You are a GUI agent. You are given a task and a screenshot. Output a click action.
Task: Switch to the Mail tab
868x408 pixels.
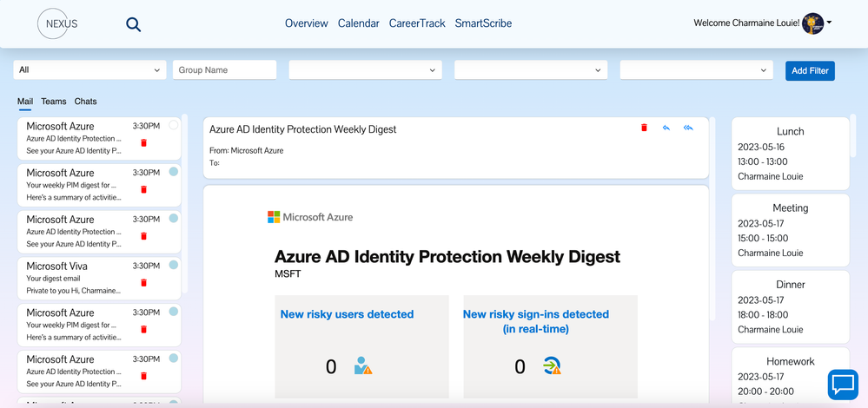(x=25, y=102)
